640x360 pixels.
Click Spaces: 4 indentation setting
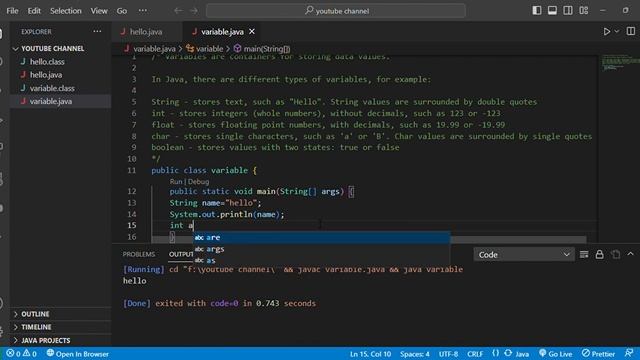tap(415, 354)
